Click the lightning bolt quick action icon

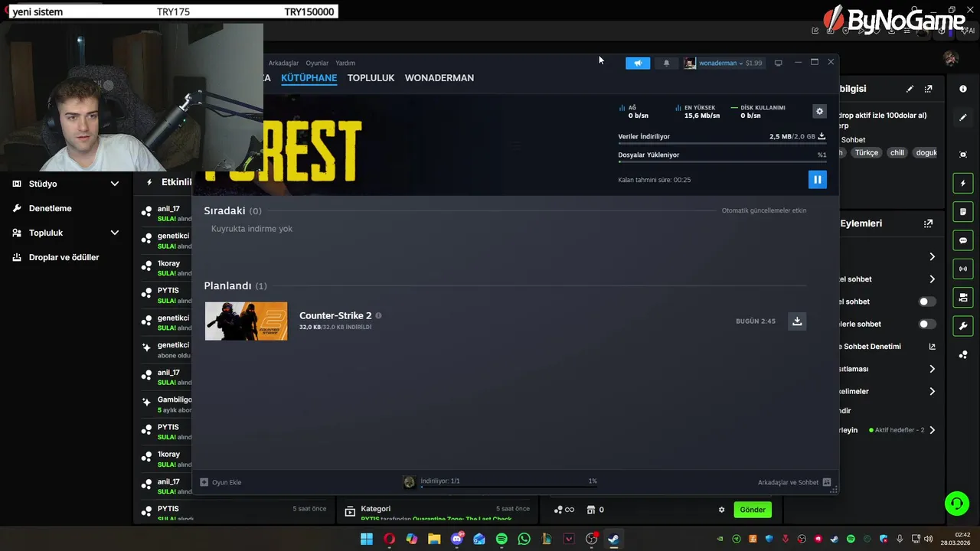963,184
